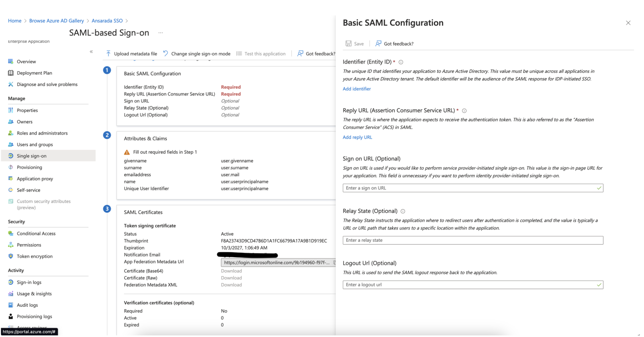Click Got feedback? in the main toolbar
The width and height of the screenshot is (644, 337).
pos(316,54)
